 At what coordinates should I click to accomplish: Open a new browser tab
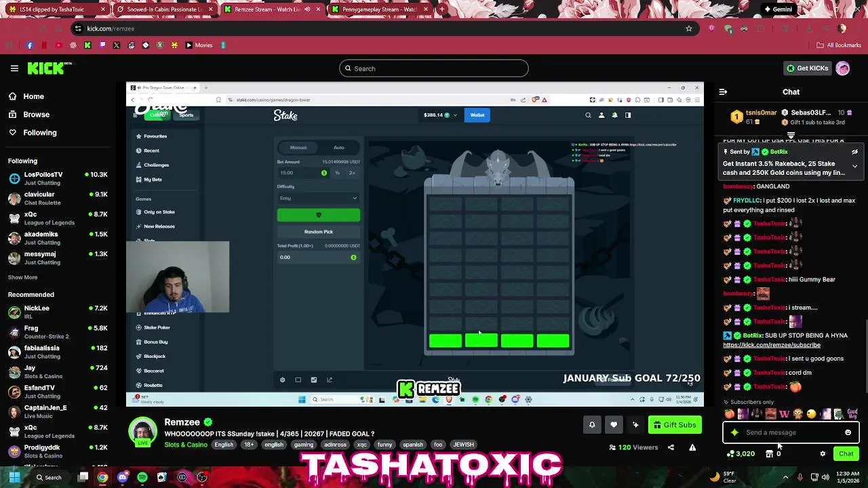pos(442,9)
